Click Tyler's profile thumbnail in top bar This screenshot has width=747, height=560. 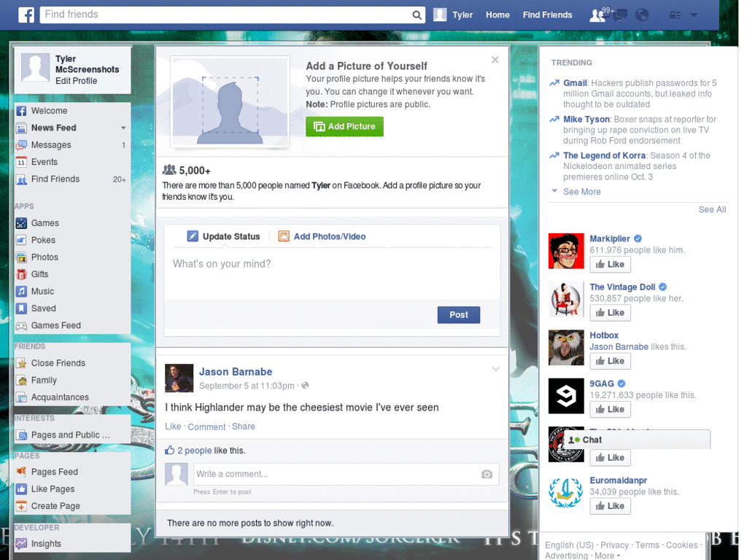coord(440,15)
